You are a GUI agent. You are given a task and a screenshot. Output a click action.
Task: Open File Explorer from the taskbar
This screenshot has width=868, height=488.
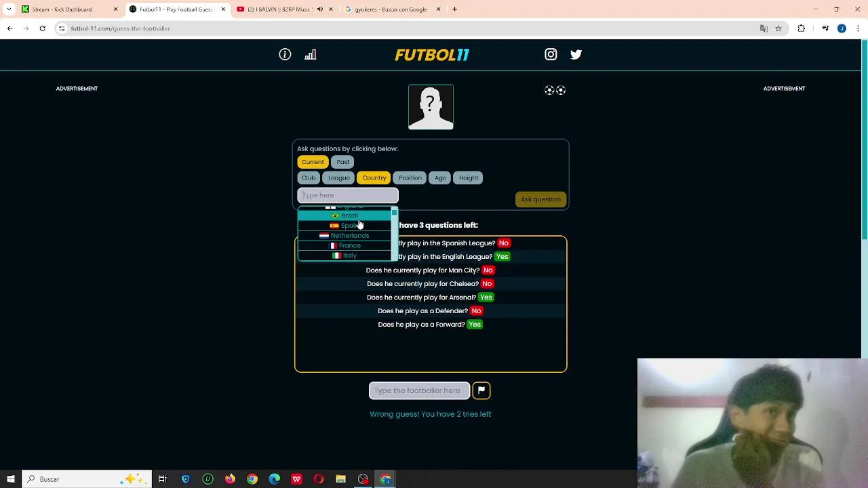[x=341, y=479]
